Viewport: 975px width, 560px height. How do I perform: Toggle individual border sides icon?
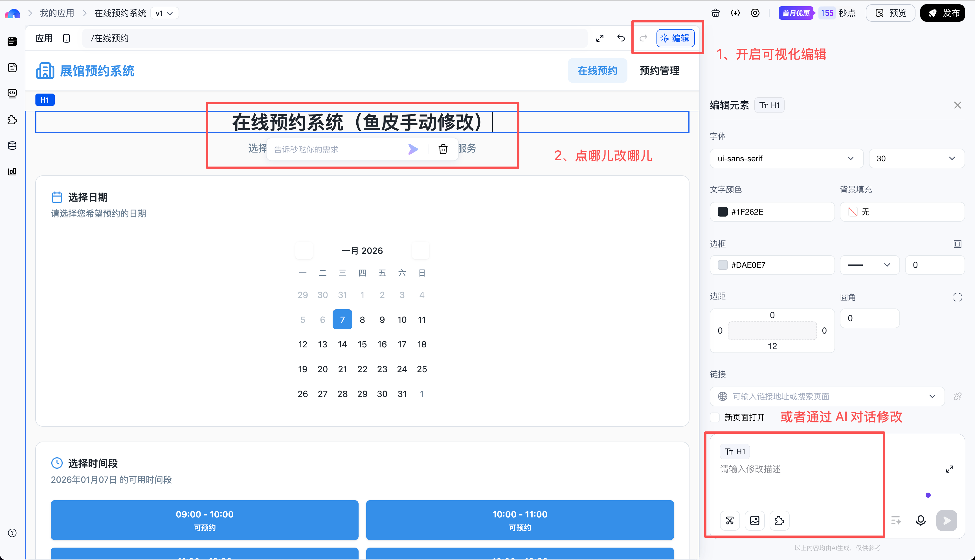click(x=957, y=244)
